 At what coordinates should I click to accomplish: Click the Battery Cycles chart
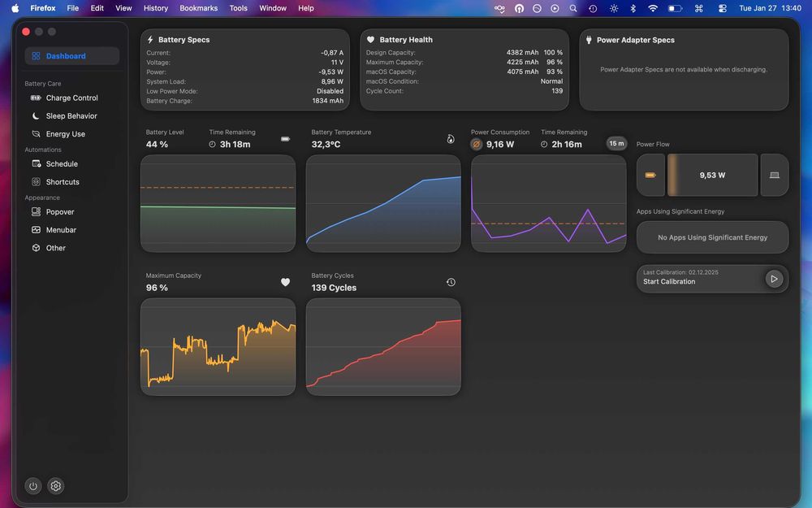(x=383, y=347)
